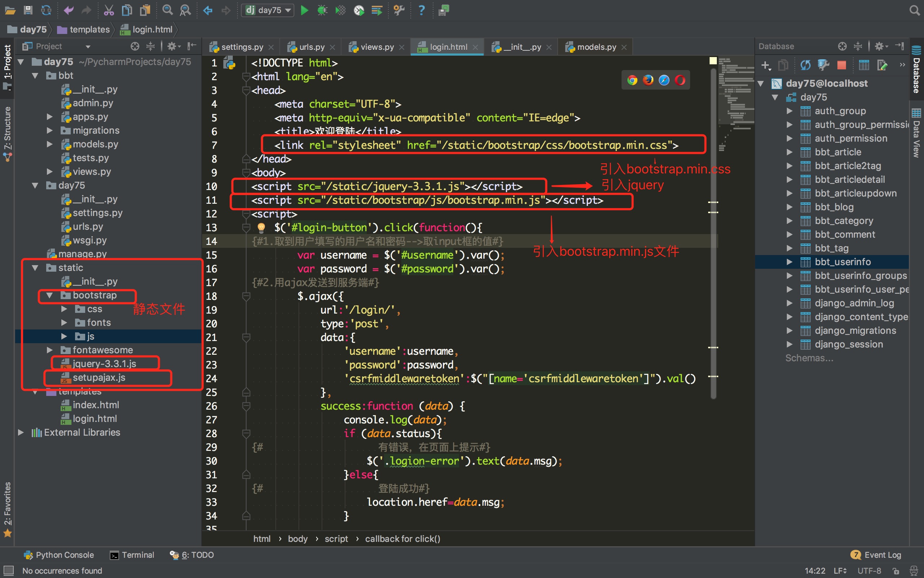The height and width of the screenshot is (578, 924).
Task: Save all with the floppy disk icon
Action: tap(28, 10)
